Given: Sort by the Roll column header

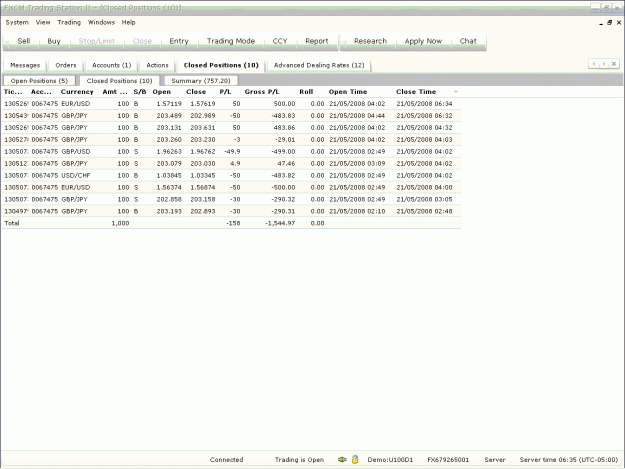Looking at the screenshot, I should [306, 92].
